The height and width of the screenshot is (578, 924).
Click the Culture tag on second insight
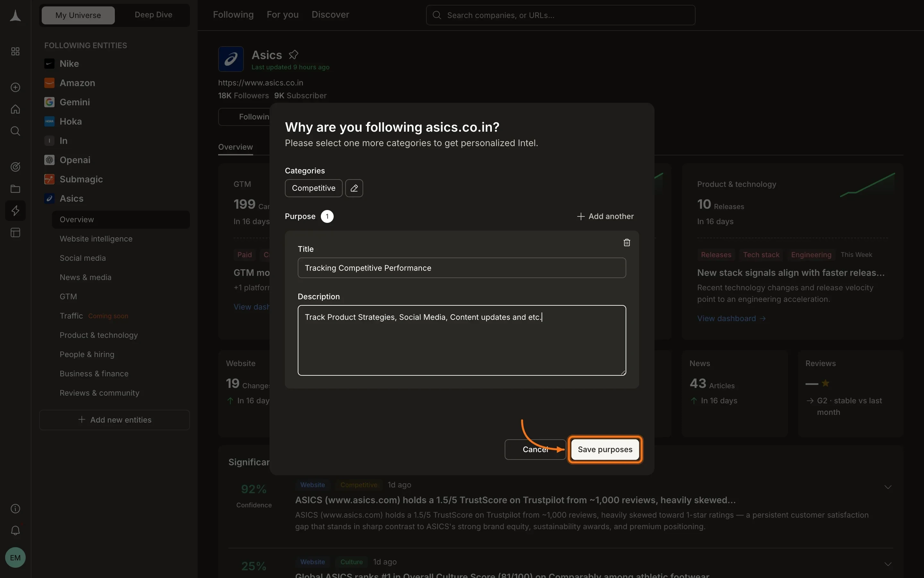(351, 562)
